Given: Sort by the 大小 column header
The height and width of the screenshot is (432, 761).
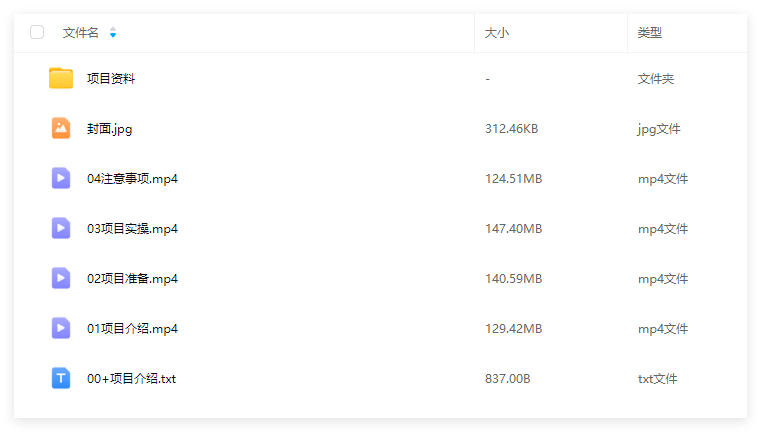Looking at the screenshot, I should [497, 33].
